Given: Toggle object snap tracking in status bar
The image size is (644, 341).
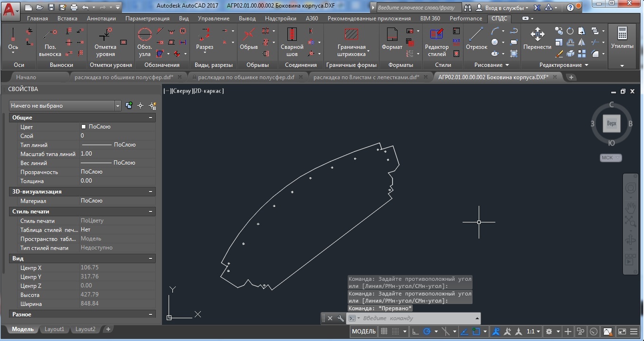Looking at the screenshot, I should 464,332.
